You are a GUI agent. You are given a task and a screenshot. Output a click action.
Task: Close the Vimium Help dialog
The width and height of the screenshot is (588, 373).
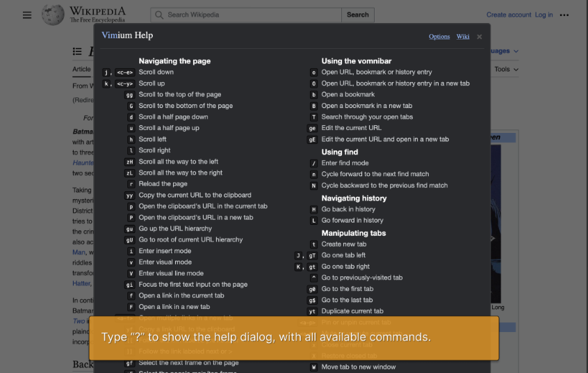[x=480, y=37]
